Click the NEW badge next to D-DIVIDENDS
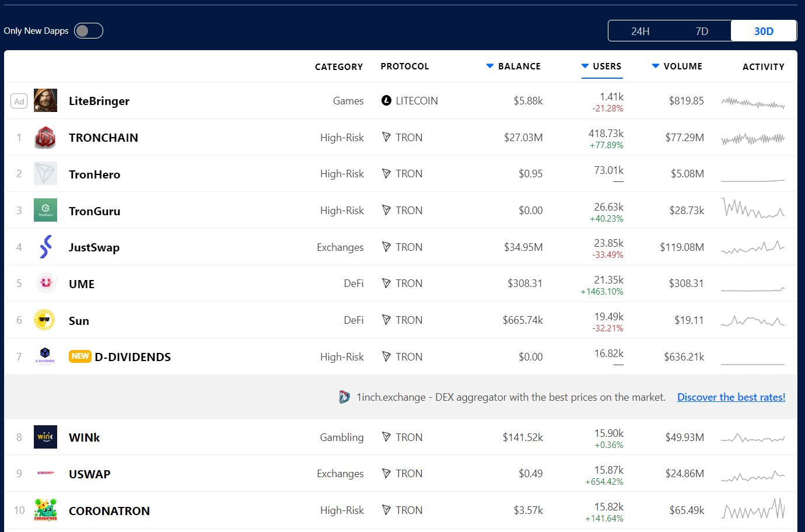805x532 pixels. pos(80,356)
